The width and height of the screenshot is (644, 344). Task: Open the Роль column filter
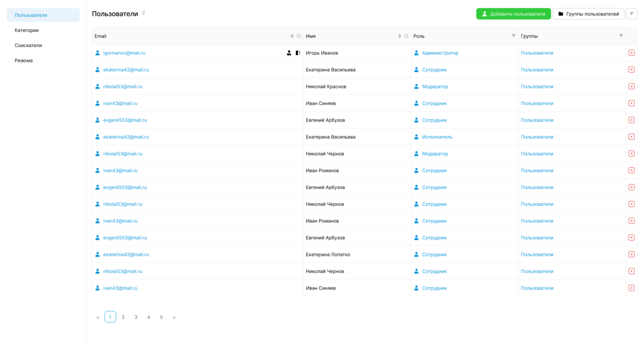[x=513, y=36]
